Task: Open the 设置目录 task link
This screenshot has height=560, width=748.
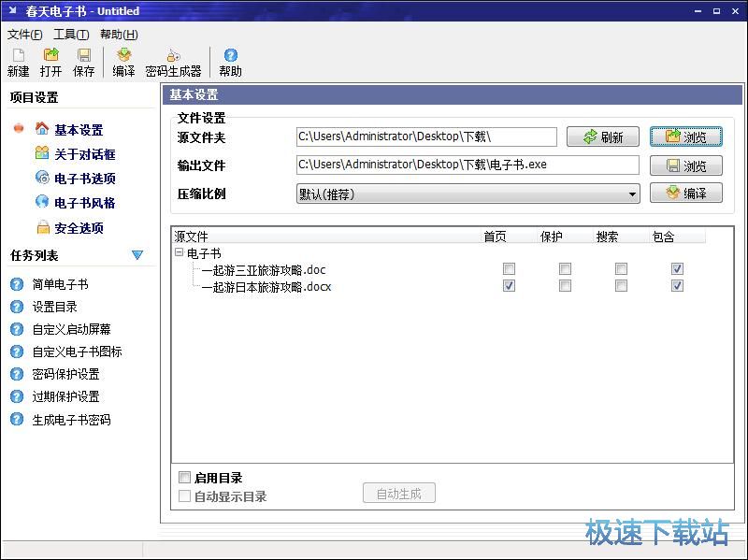Action: coord(54,307)
